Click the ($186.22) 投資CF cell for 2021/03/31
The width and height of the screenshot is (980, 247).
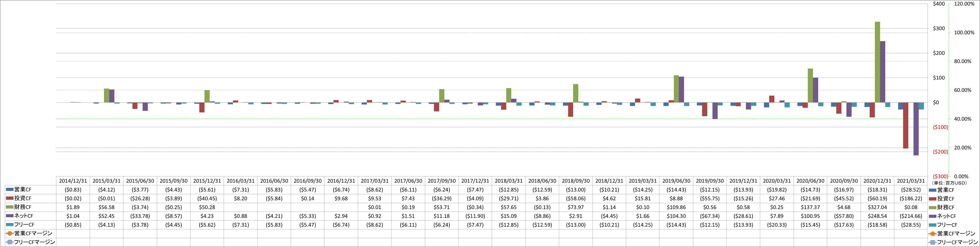[x=911, y=198]
